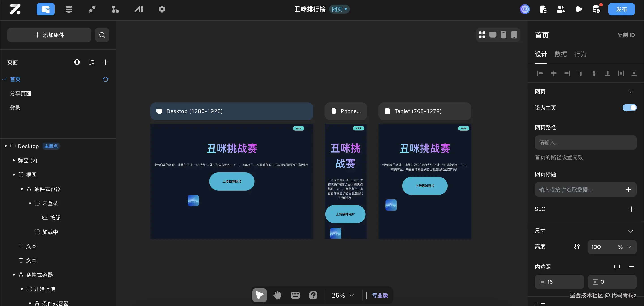
Task: Open the help question mark icon
Action: pos(313,295)
